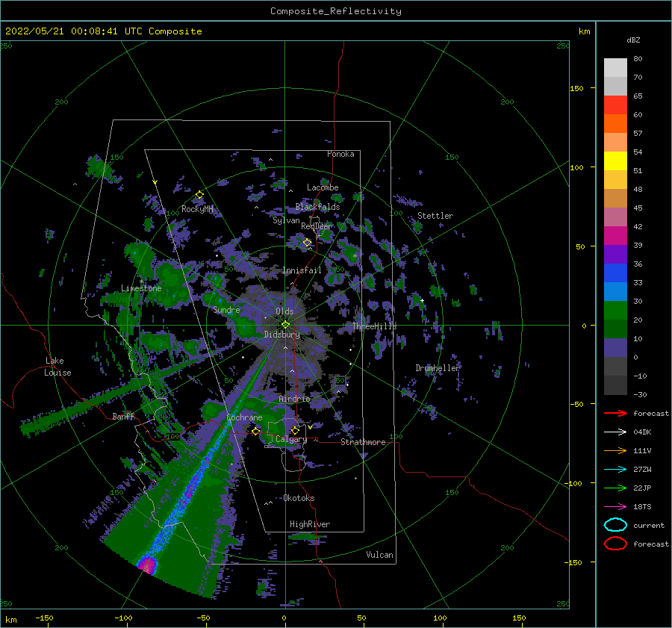Click the Cochrane city label
This screenshot has width=672, height=628.
244,417
